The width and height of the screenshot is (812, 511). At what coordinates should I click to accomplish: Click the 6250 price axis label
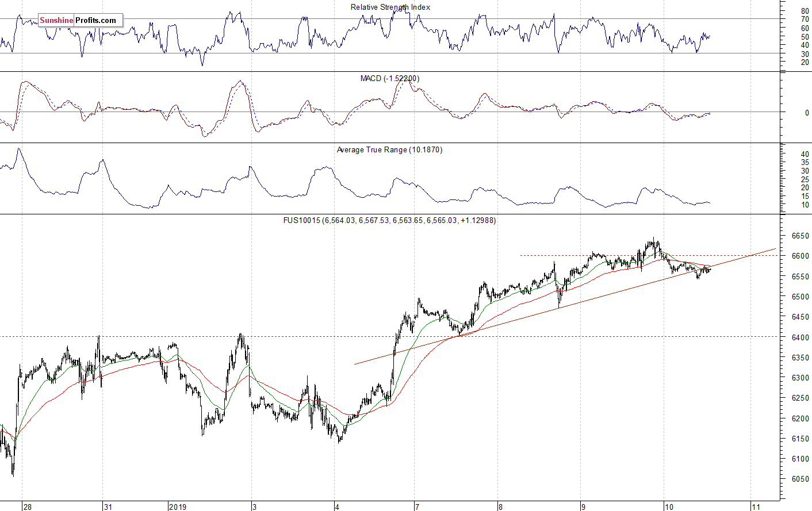point(800,398)
